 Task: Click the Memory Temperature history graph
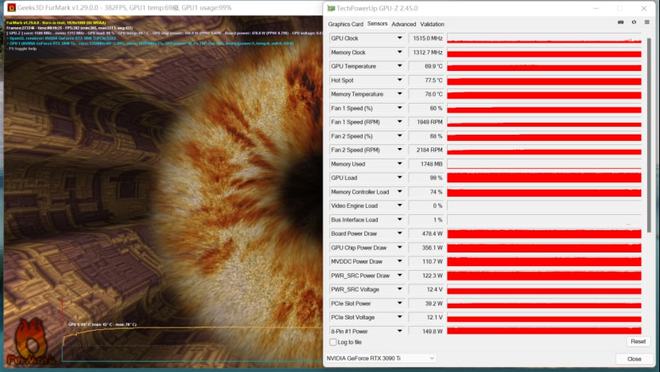pyautogui.click(x=544, y=94)
